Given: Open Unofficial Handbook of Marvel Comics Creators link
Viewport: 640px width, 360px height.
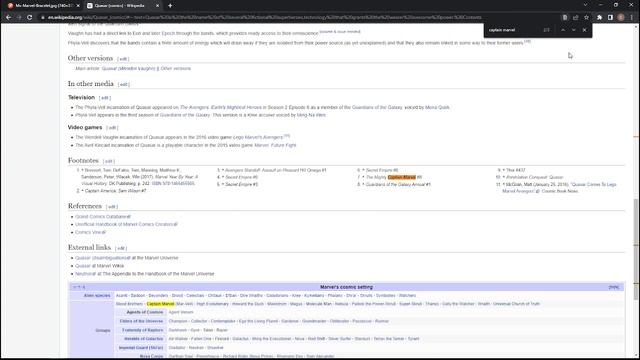Looking at the screenshot, I should point(127,224).
